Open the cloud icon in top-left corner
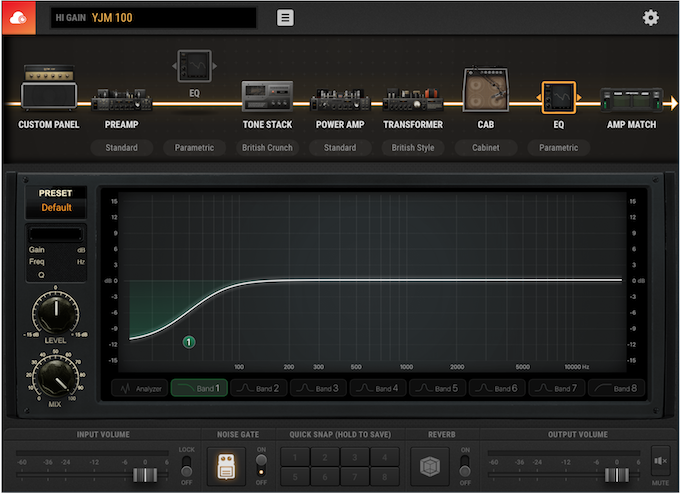 click(x=19, y=18)
